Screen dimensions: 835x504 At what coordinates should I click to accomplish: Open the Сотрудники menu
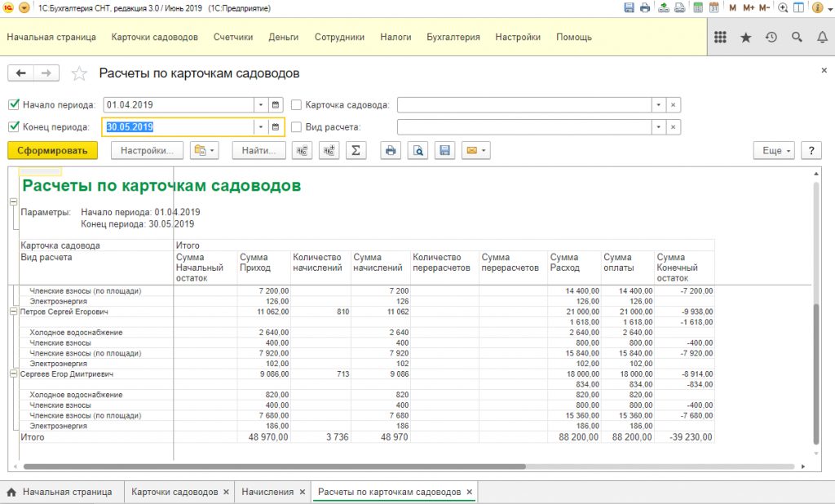click(x=339, y=38)
